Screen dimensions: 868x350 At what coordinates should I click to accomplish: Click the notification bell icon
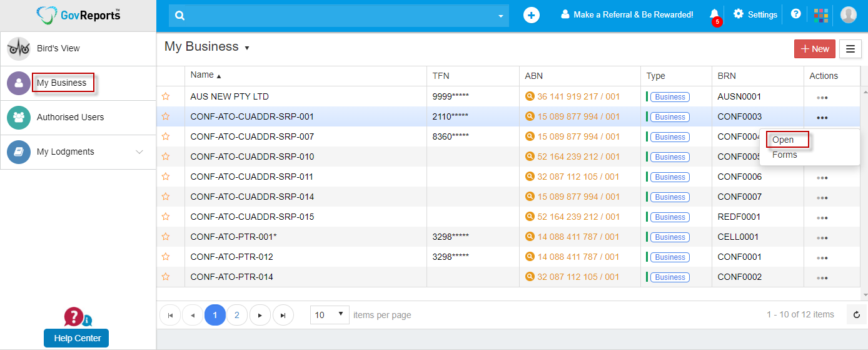point(714,14)
